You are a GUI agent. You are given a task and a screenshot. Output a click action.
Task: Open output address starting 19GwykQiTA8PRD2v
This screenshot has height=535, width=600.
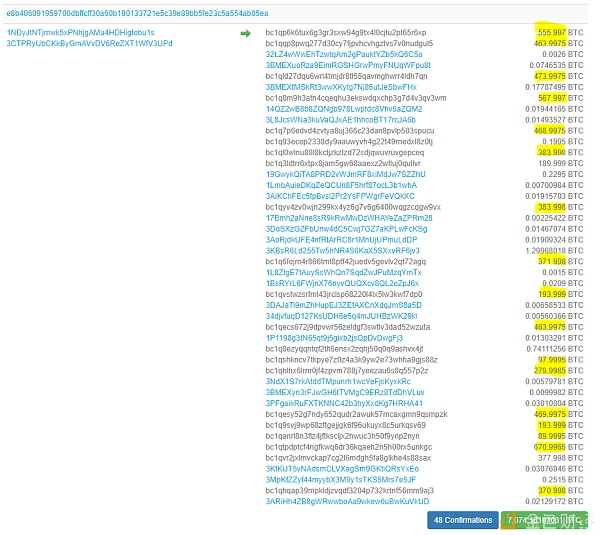click(x=346, y=175)
